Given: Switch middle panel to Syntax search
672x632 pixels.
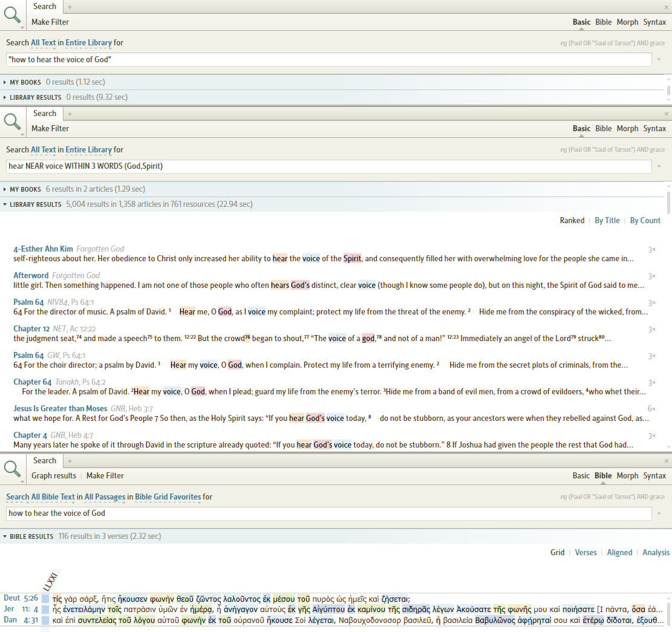Looking at the screenshot, I should click(654, 129).
